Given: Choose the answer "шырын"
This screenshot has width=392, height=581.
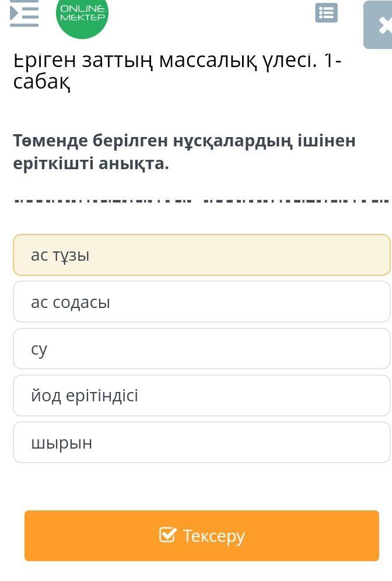Looking at the screenshot, I should pyautogui.click(x=201, y=443).
